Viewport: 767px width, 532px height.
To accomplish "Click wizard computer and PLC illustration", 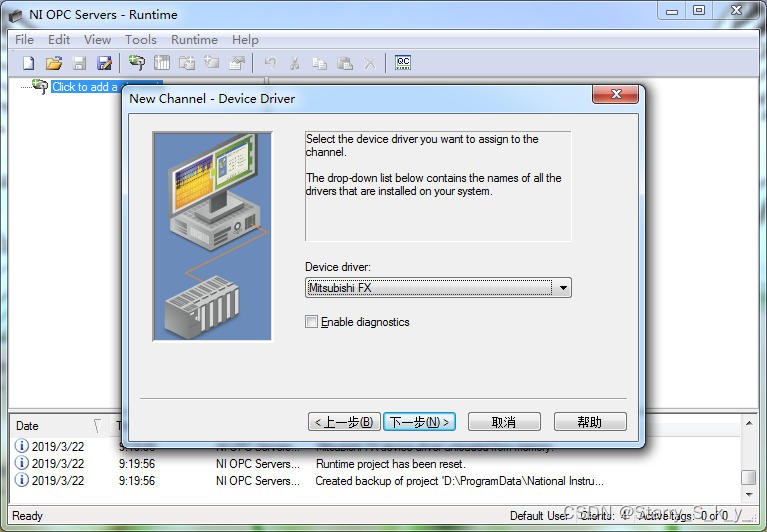I will point(213,236).
